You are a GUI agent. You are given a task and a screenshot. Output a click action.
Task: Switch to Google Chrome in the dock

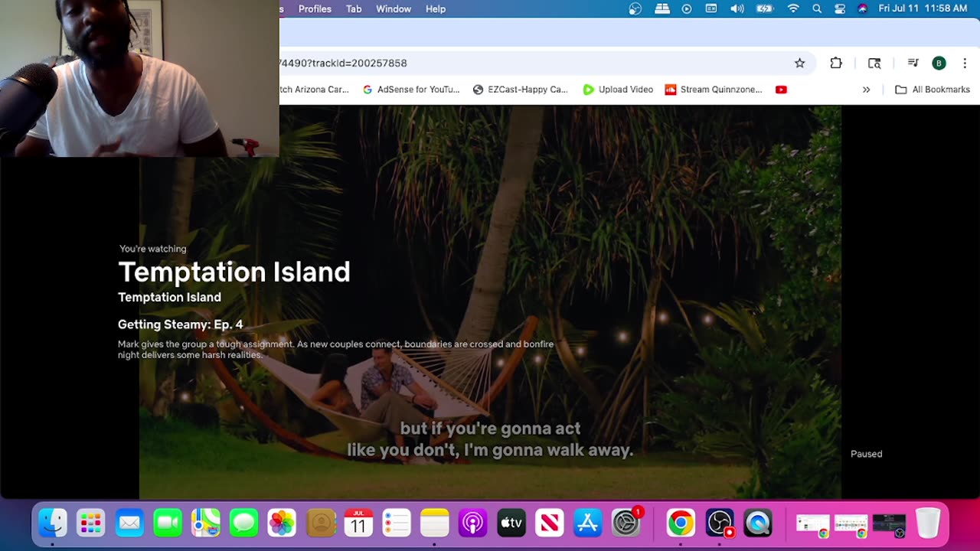[x=681, y=523]
